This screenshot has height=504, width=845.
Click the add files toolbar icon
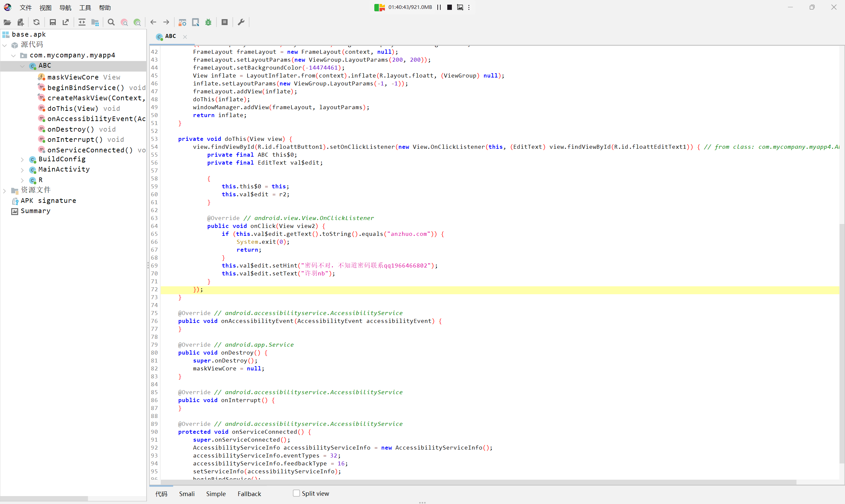point(20,22)
